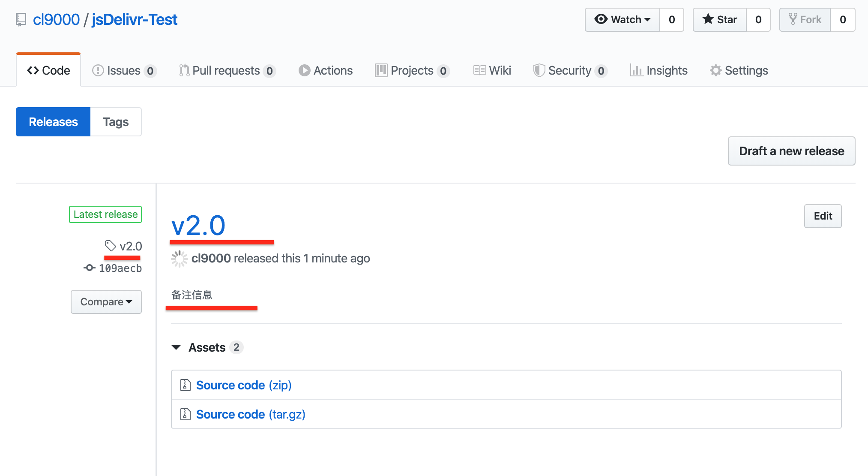Switch to the Issues tab
Viewport: 868px width, 476px height.
click(x=125, y=70)
